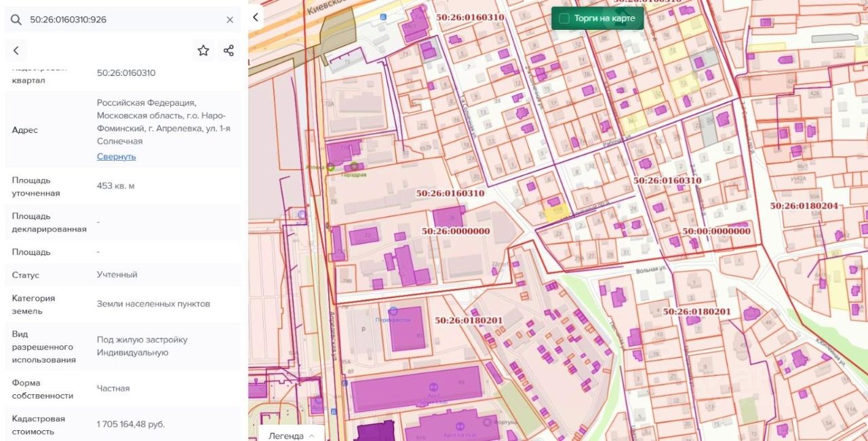The image size is (868, 441).
Task: Click the quarter label 50:26:0180201 near Перекрёсток
Action: (x=469, y=320)
